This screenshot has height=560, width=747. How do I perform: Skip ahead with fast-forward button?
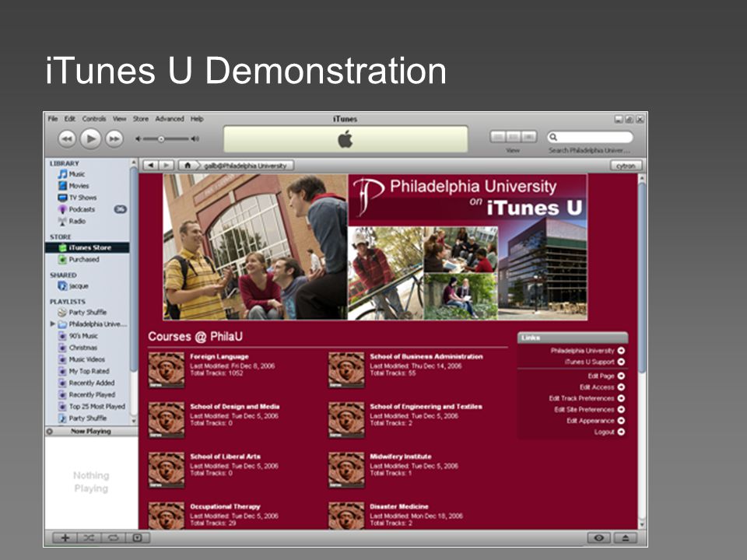(114, 139)
